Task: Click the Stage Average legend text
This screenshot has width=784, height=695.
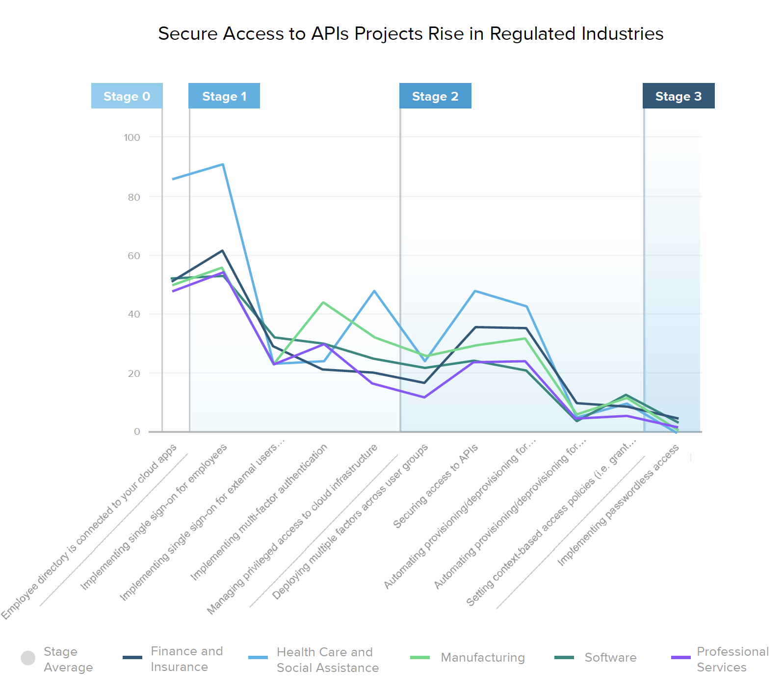Action: tap(68, 659)
